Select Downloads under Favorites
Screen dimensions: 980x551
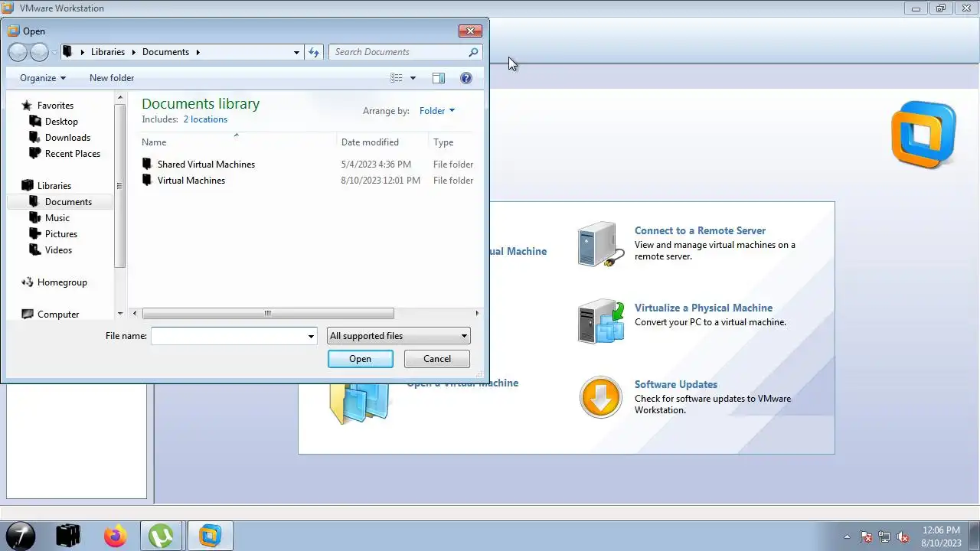(x=67, y=138)
